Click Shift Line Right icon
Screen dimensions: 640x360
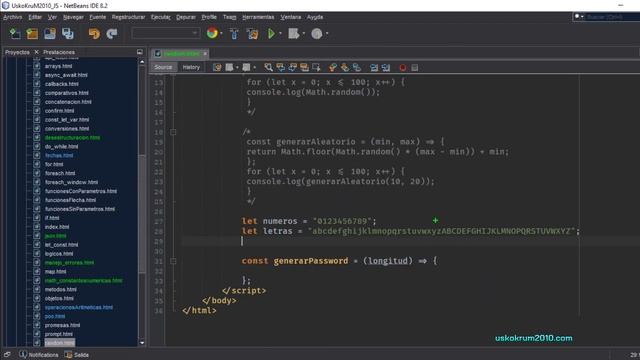coord(386,67)
